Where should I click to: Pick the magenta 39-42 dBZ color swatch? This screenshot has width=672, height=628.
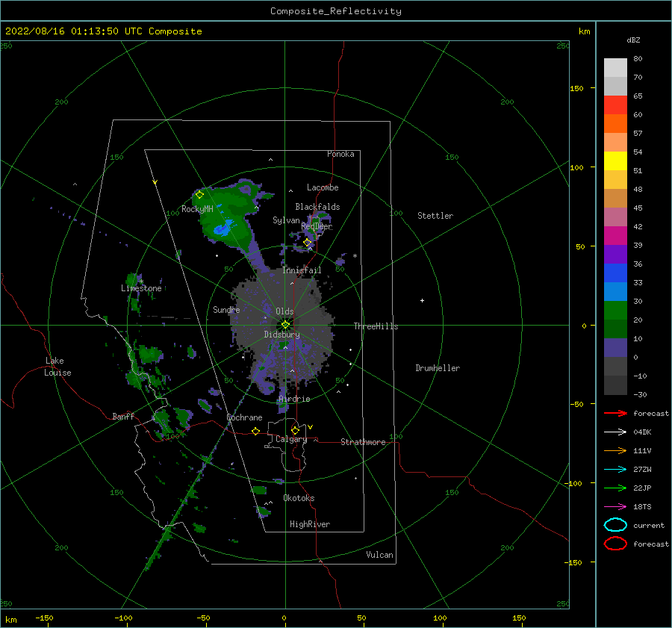615,236
